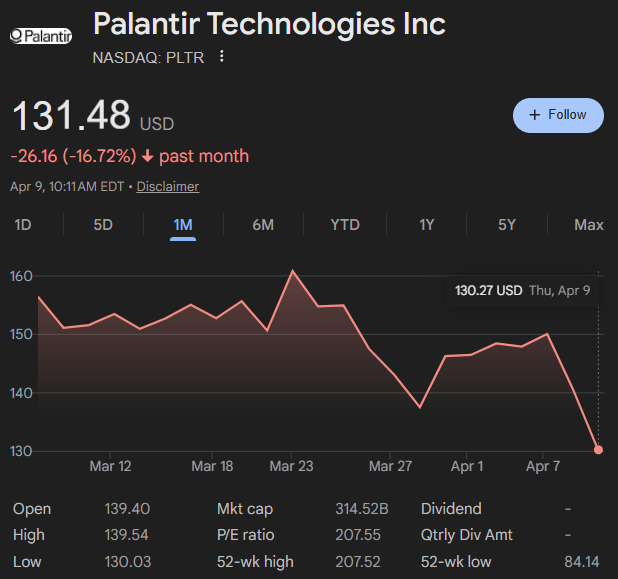Click the chart endpoint dot for Apr 9

[x=598, y=450]
